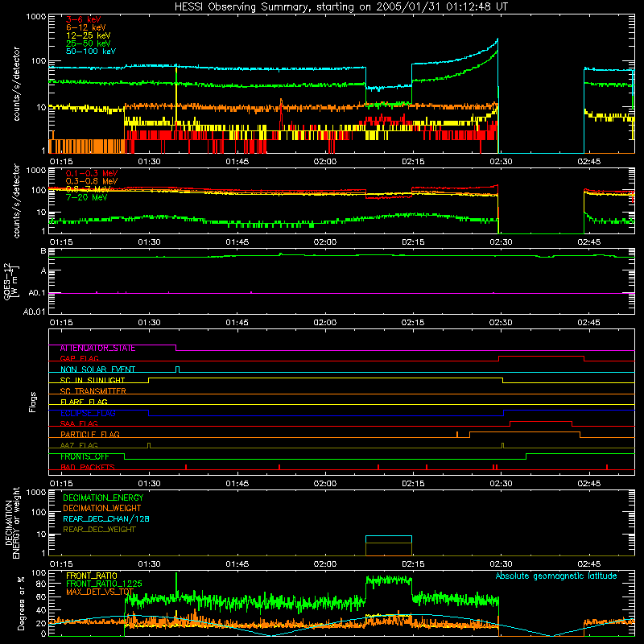
Task: Select the 50-100 keV legend label
Action: [91, 52]
